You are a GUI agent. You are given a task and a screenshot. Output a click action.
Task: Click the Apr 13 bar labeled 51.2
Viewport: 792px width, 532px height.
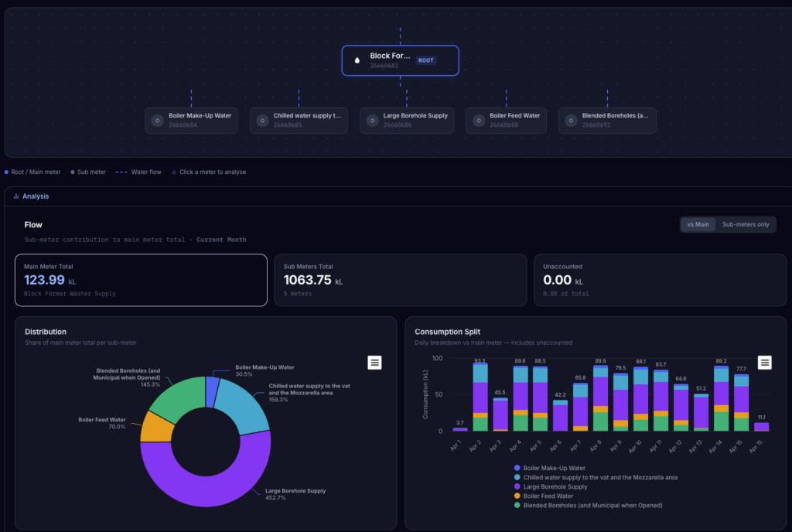pos(701,412)
